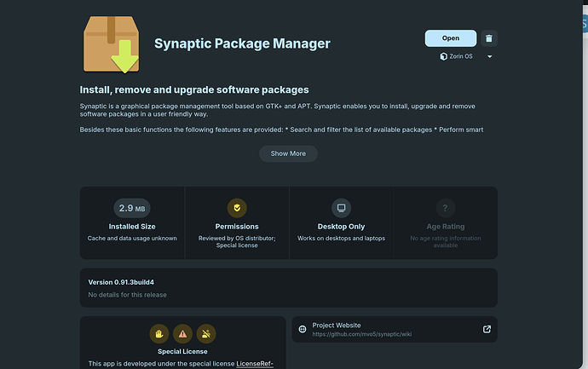Open the Desktop Only compatibility tile
This screenshot has width=588, height=369.
(x=341, y=222)
